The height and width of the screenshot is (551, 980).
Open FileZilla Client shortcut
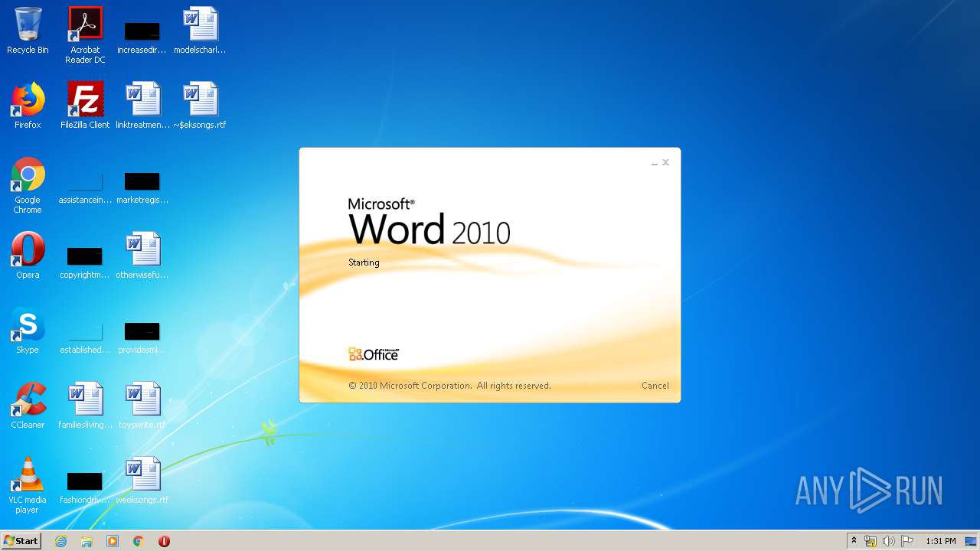point(85,106)
